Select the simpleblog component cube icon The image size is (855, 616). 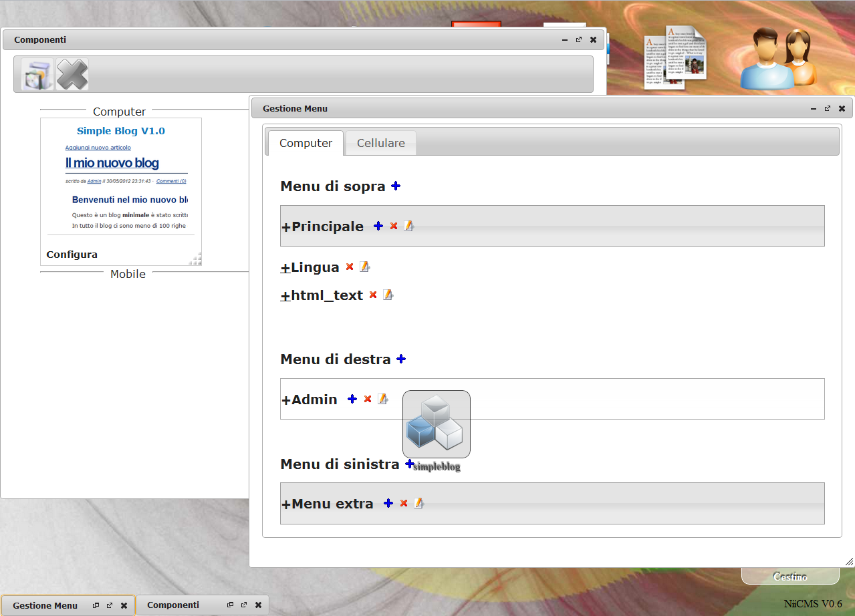tap(436, 424)
